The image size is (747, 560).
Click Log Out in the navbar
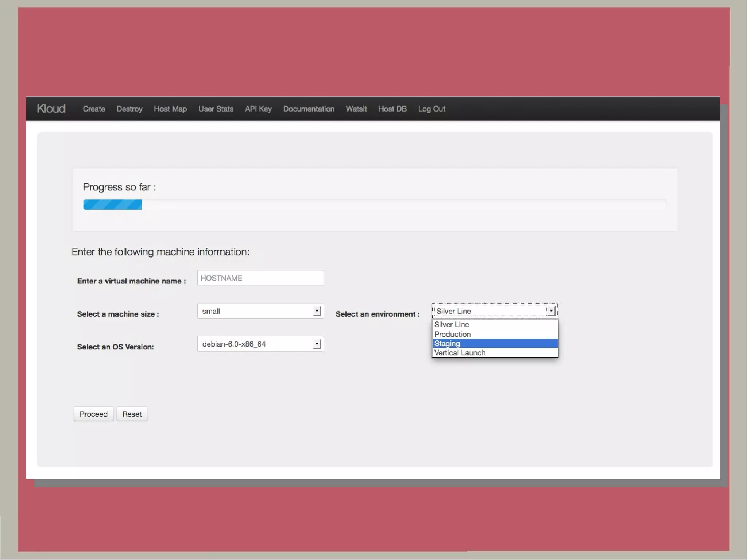pos(431,109)
